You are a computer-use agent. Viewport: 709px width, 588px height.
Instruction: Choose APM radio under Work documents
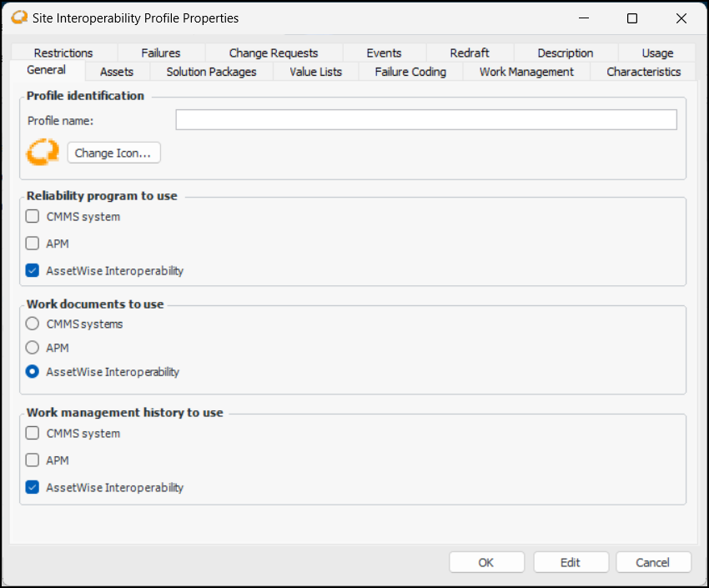click(32, 348)
